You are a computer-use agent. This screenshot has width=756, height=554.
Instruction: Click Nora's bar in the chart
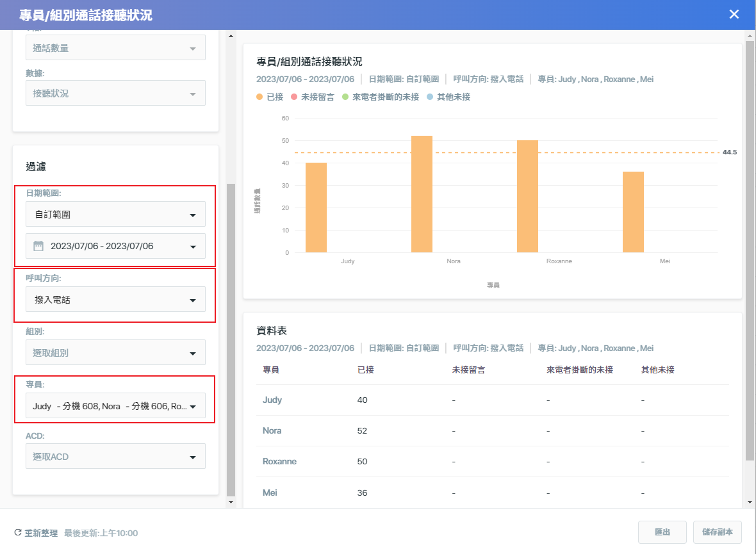[422, 194]
